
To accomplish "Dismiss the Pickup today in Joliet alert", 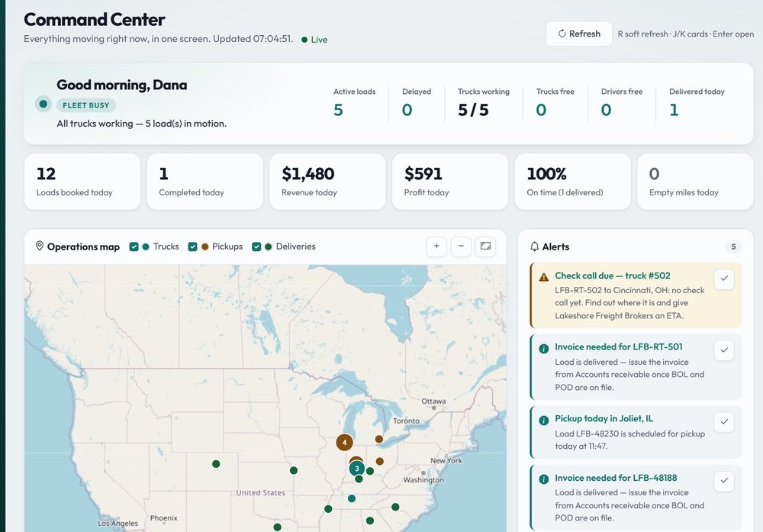I will (724, 422).
